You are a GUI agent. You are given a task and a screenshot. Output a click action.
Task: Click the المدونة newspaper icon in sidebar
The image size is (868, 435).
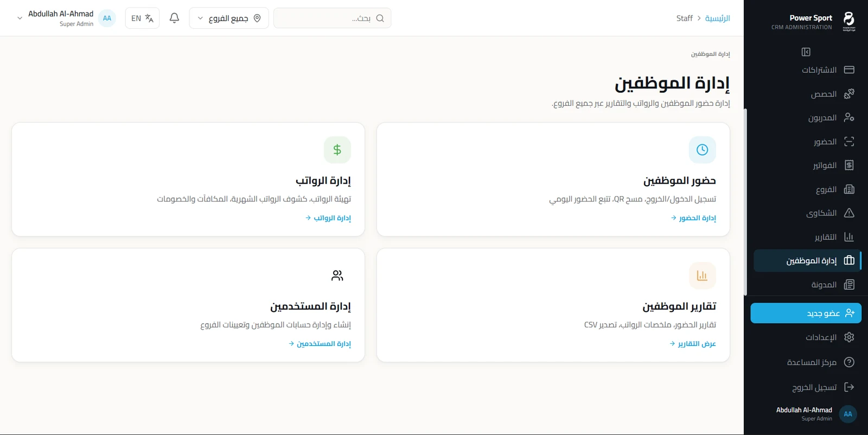[850, 285]
